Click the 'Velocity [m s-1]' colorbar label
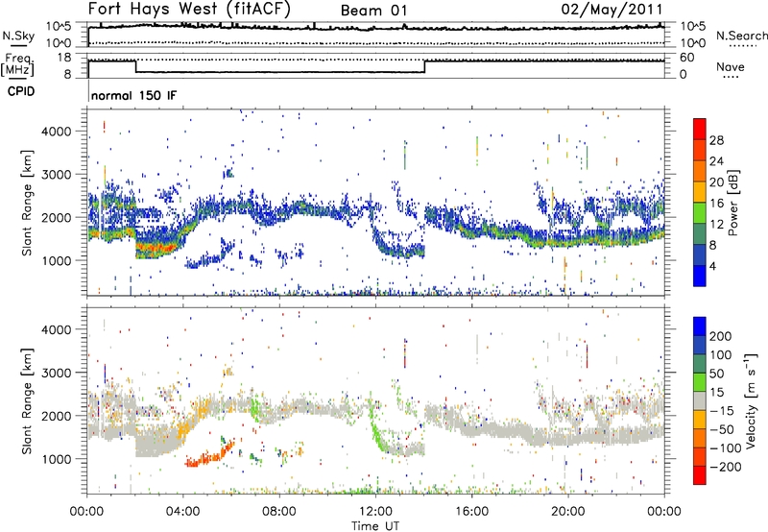The width and height of the screenshot is (768, 532). pos(751,400)
